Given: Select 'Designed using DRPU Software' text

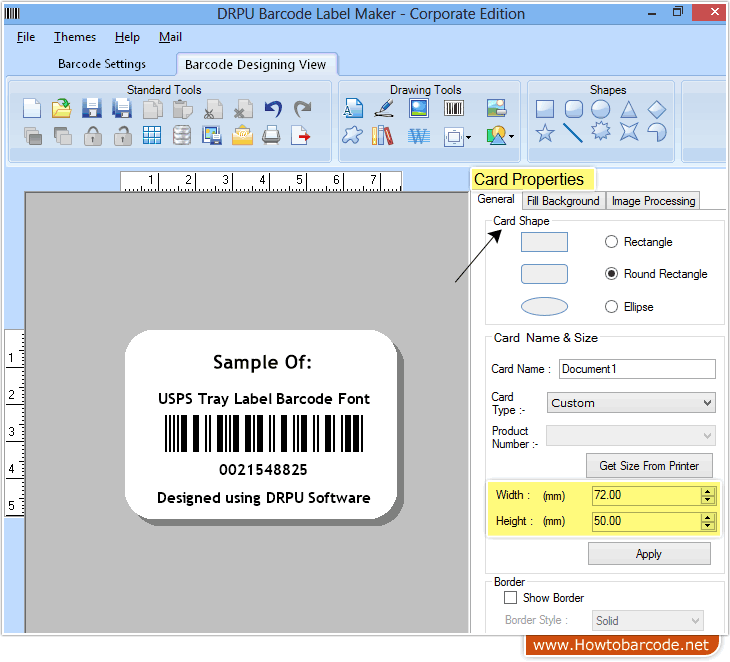Looking at the screenshot, I should (264, 498).
